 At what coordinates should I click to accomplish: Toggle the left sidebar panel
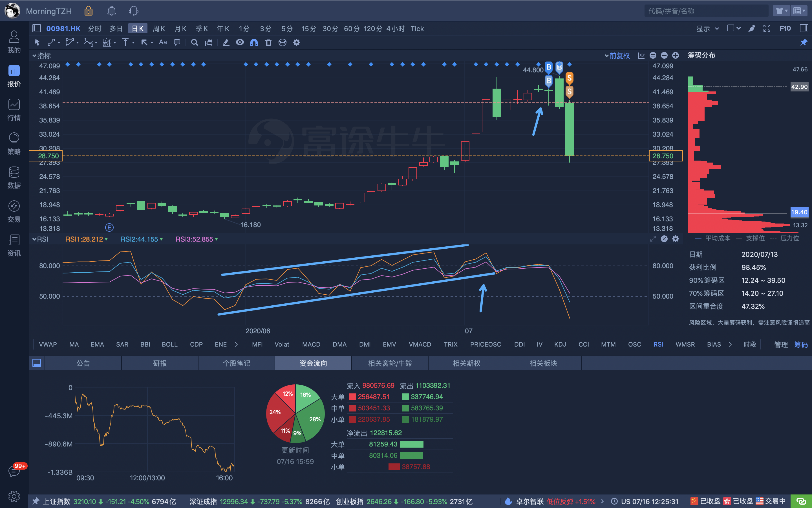[x=37, y=28]
